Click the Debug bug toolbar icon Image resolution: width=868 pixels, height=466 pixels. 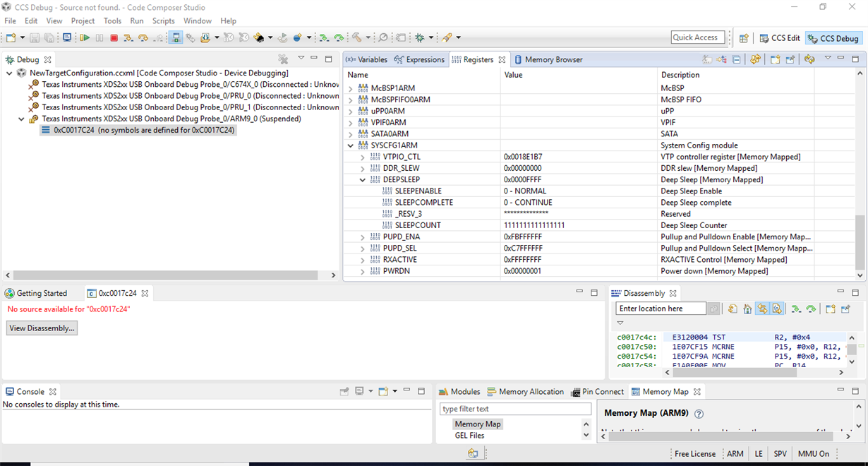(420, 37)
